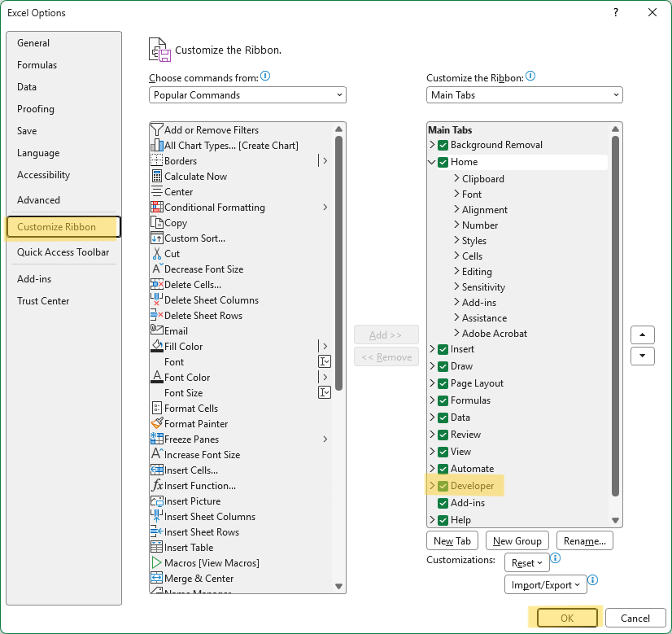Go to the Trust Center category

pos(43,301)
